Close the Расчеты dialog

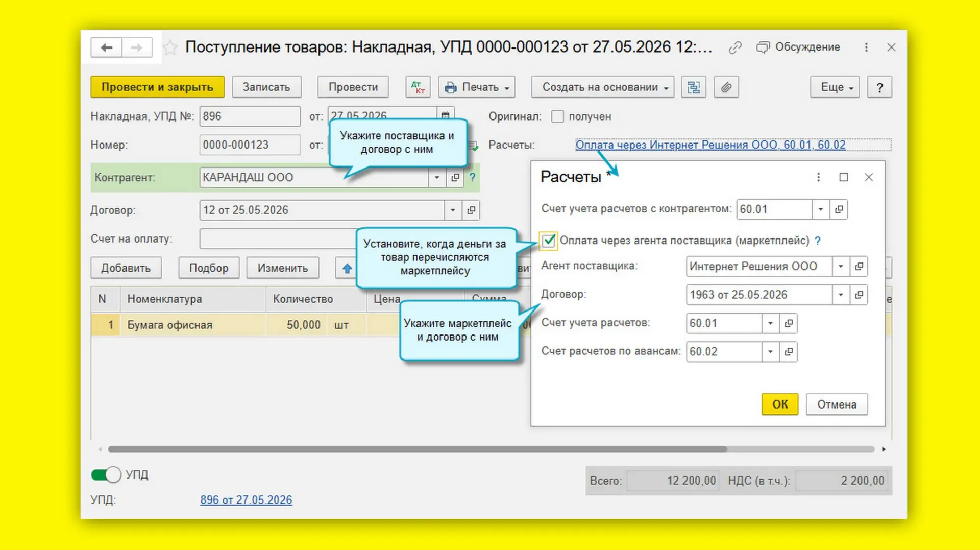click(869, 177)
